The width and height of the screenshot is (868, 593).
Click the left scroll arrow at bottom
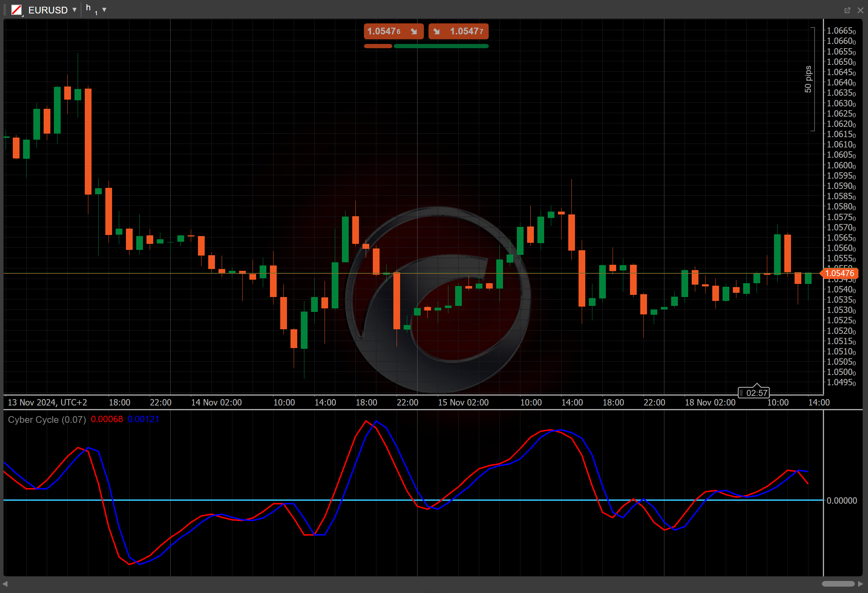[x=5, y=584]
